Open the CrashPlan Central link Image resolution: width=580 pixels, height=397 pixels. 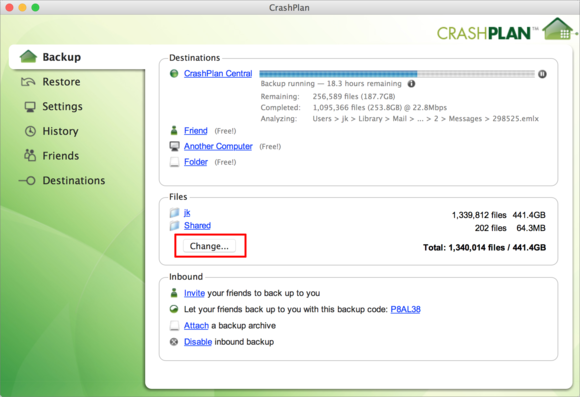pos(218,74)
